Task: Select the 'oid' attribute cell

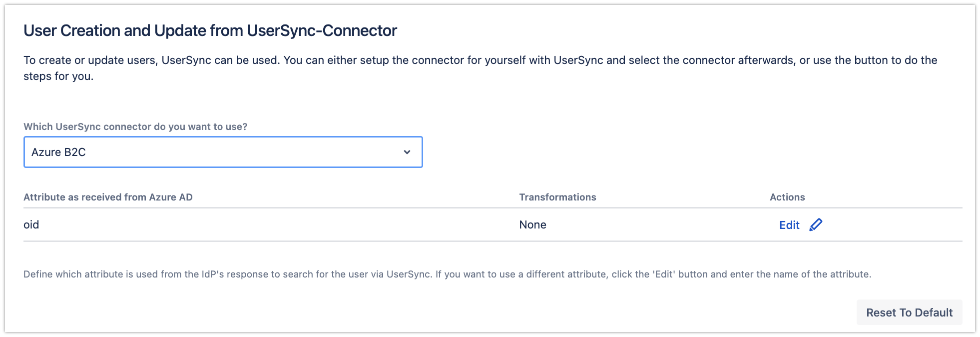Action: pyautogui.click(x=31, y=224)
